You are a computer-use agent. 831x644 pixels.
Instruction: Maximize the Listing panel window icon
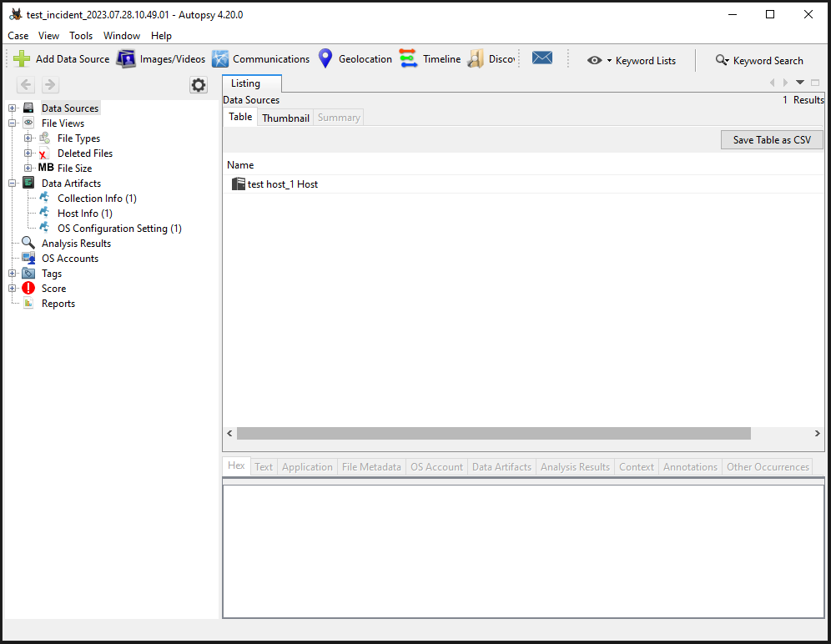tap(815, 82)
